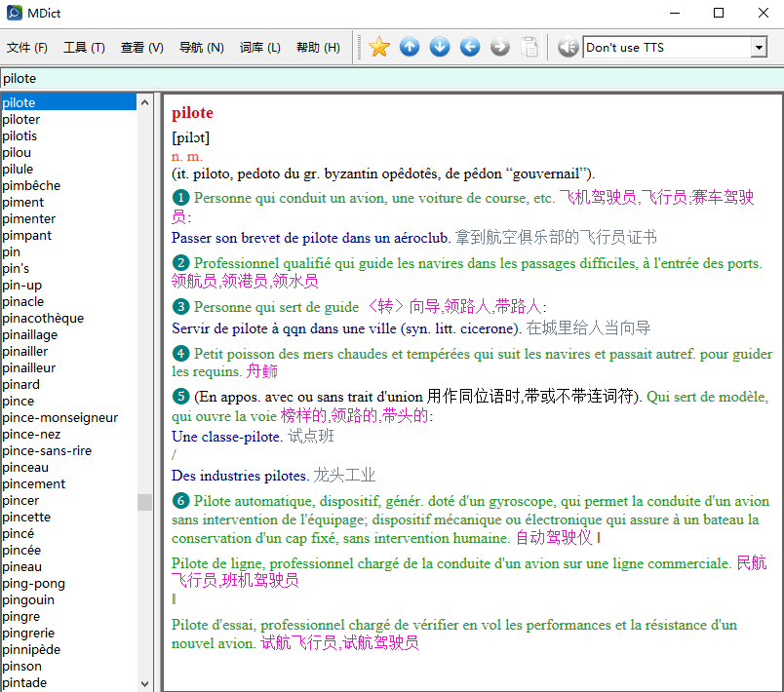The height and width of the screenshot is (692, 784).
Task: Expand the Don't use TTS dropdown
Action: point(759,48)
